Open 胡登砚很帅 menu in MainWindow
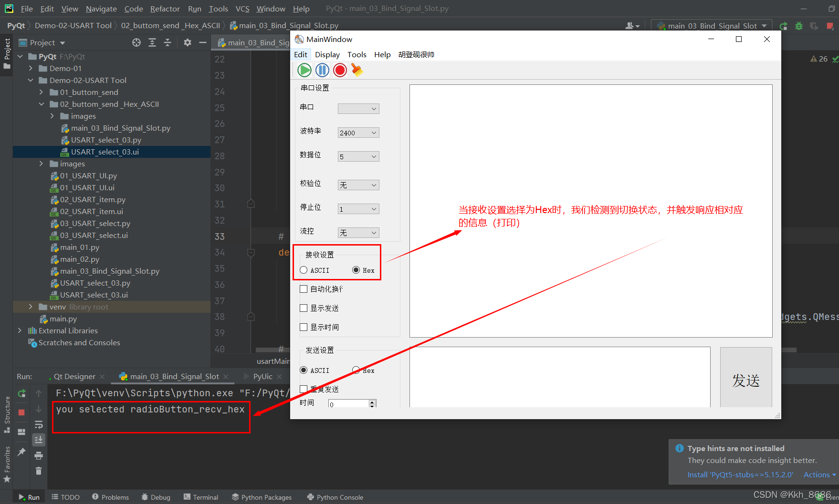This screenshot has width=839, height=504. (416, 54)
